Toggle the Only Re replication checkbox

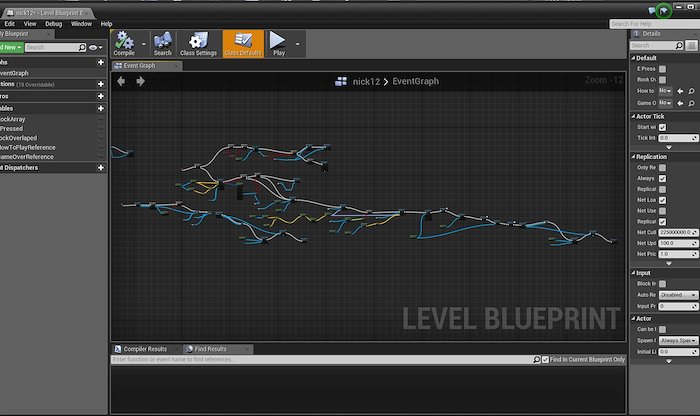(662, 167)
